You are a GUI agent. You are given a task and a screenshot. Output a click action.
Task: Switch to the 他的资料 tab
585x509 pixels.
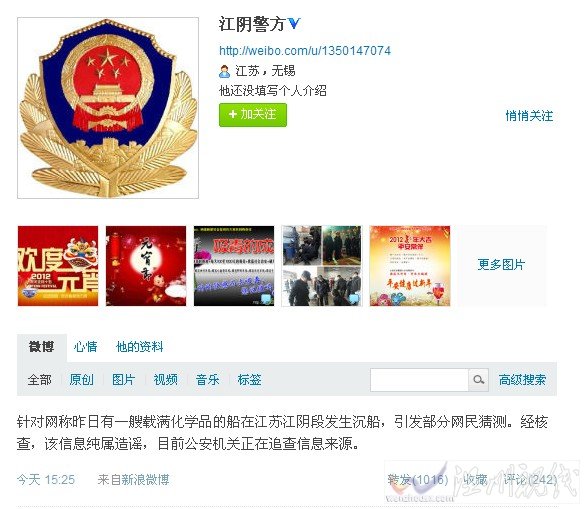pyautogui.click(x=140, y=347)
